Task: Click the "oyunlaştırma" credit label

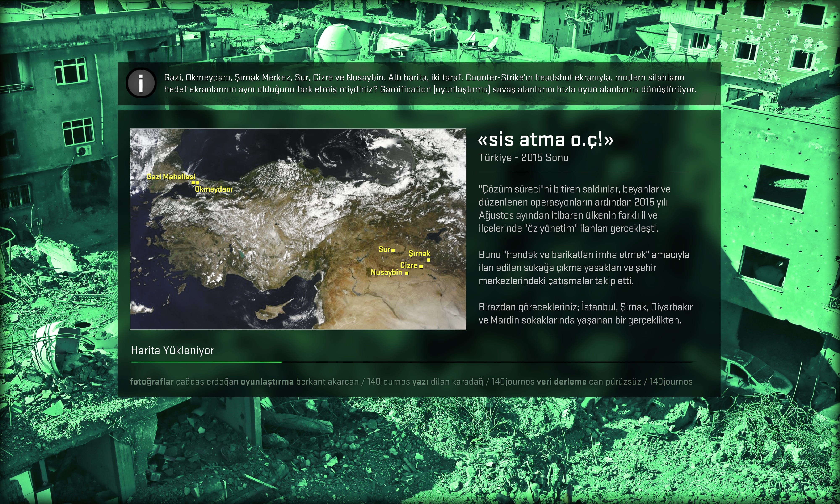Action: pyautogui.click(x=267, y=382)
